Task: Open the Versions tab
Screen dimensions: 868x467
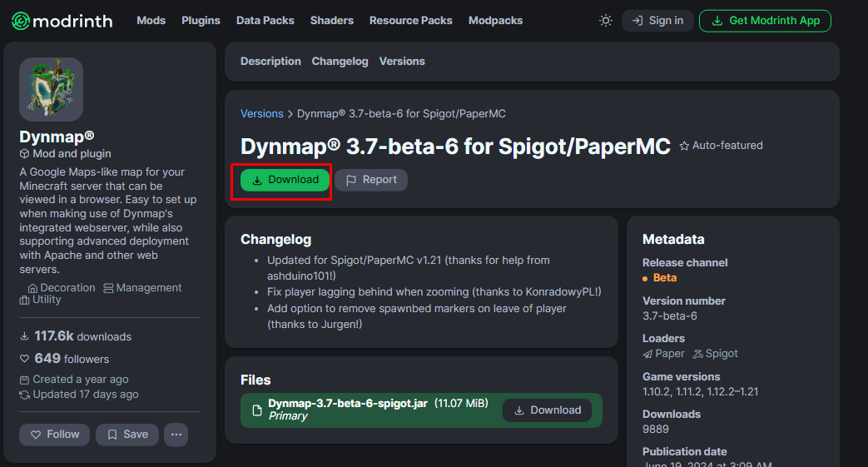Action: coord(402,62)
